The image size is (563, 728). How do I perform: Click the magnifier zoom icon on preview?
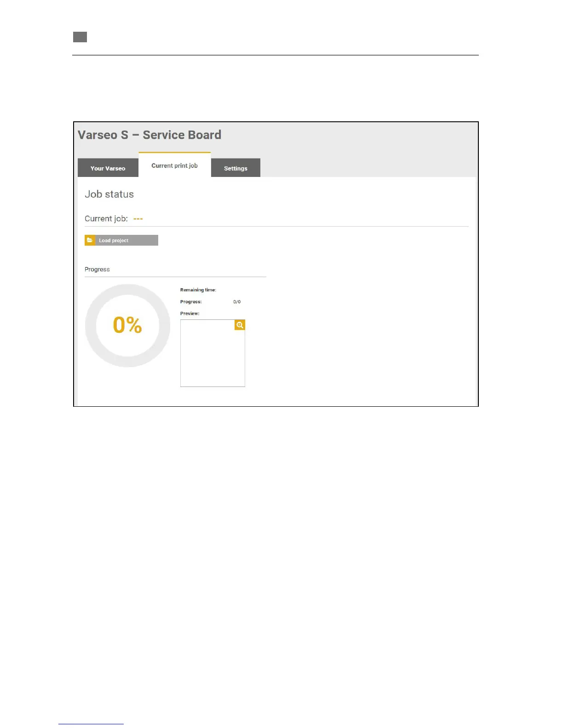240,325
